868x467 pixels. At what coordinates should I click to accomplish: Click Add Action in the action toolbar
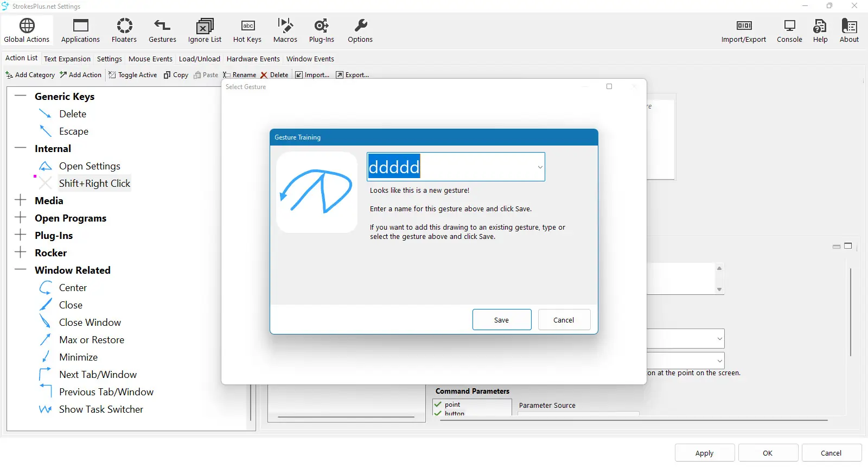pos(81,75)
